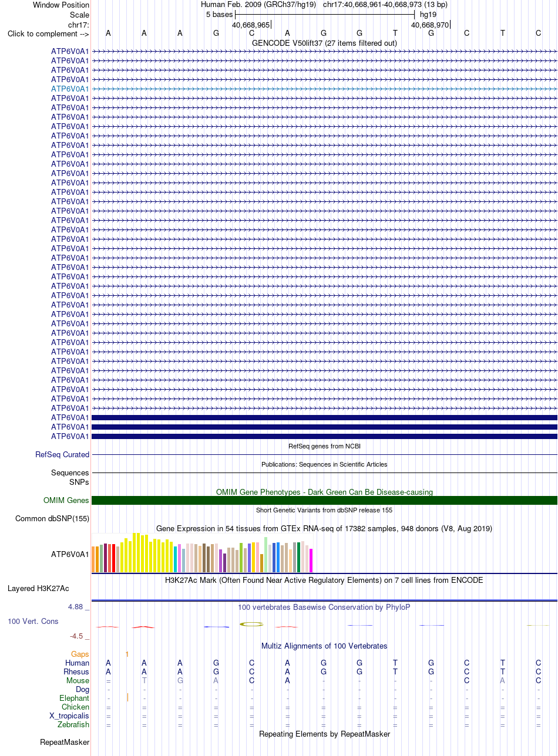Click the leftmost orange bar in GTEx chart
The image size is (558, 756).
[93, 559]
